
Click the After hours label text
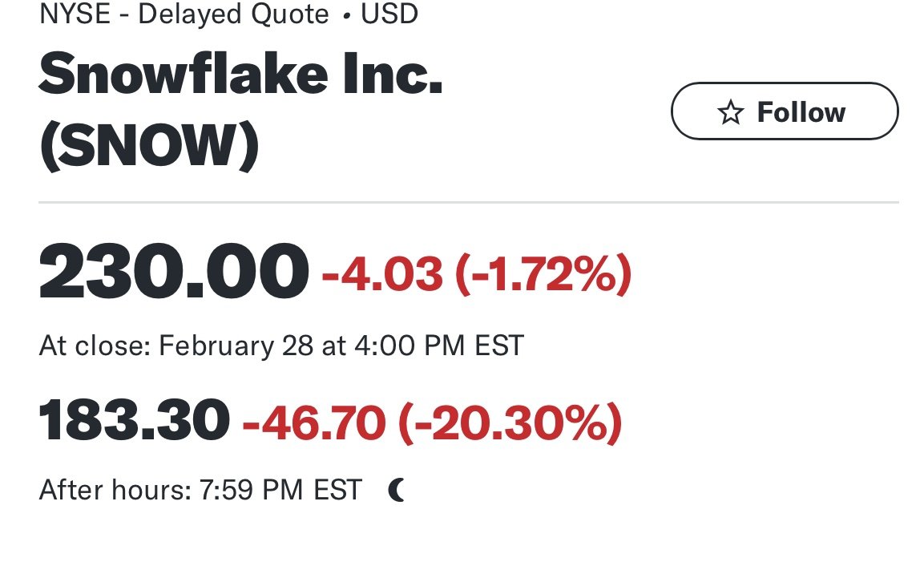[115, 490]
